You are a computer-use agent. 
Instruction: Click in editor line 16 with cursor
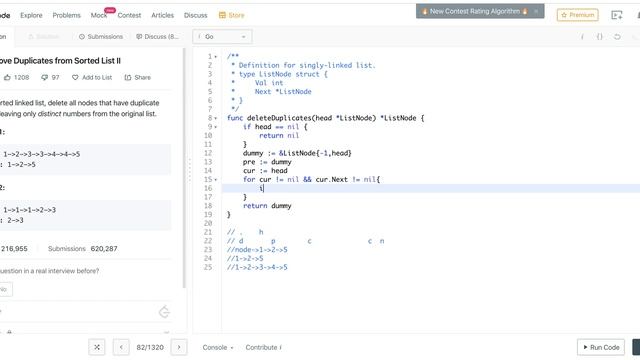pos(431,188)
